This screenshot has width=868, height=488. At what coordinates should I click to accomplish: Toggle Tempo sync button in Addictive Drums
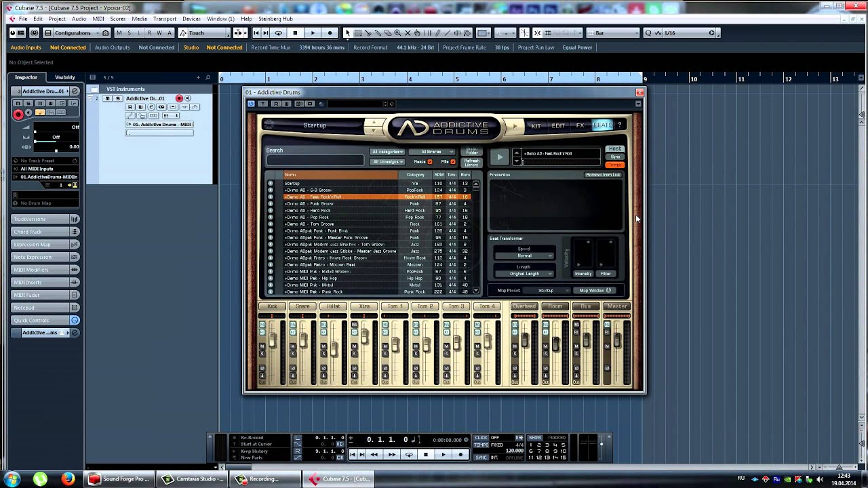pos(615,165)
